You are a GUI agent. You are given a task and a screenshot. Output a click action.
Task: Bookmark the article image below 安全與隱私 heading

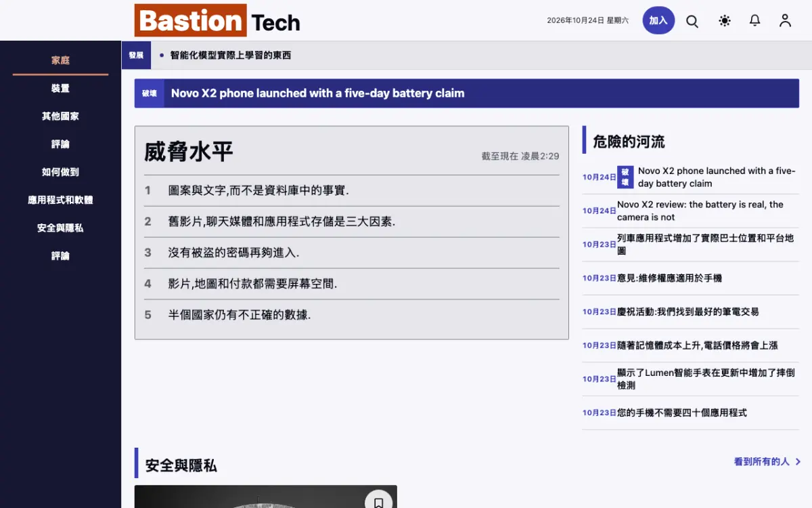point(379,502)
